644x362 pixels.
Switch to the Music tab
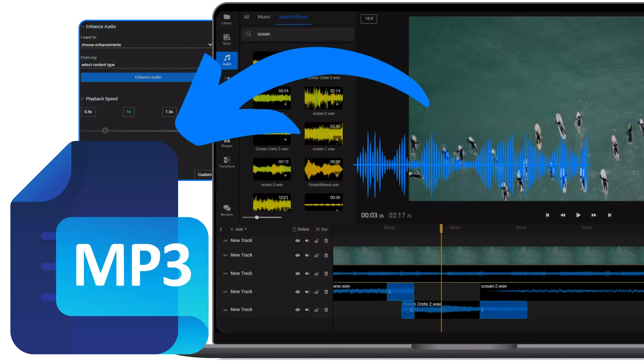(x=264, y=17)
